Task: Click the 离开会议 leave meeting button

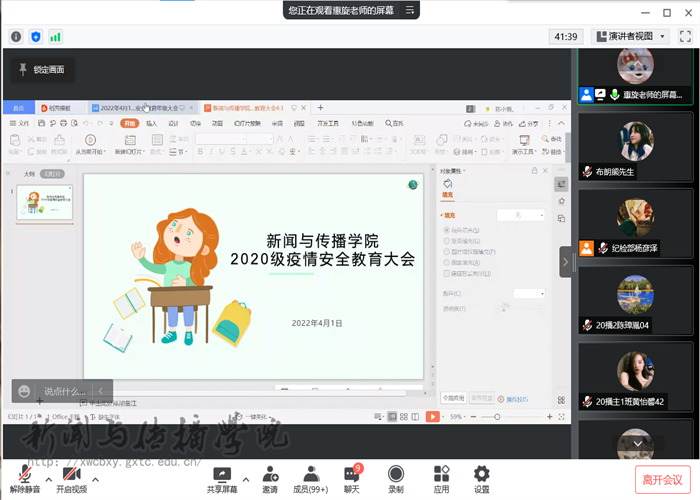Action: [x=662, y=479]
